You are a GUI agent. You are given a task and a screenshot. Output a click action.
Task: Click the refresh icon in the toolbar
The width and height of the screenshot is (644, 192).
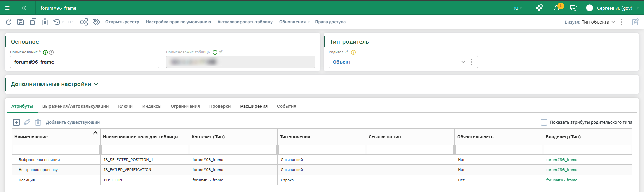point(9,22)
